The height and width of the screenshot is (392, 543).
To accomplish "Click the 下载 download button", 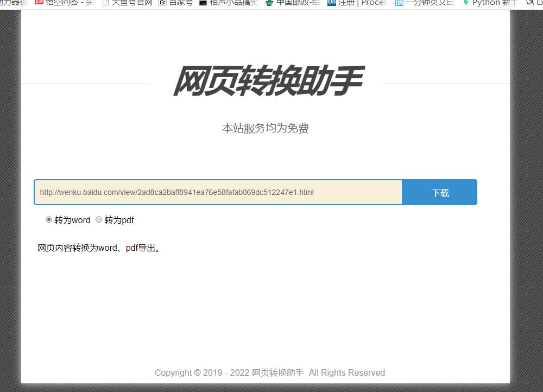I will tap(439, 192).
